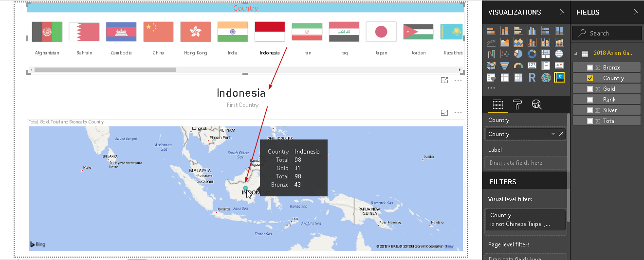Click the Search box in Fields pane

[607, 33]
